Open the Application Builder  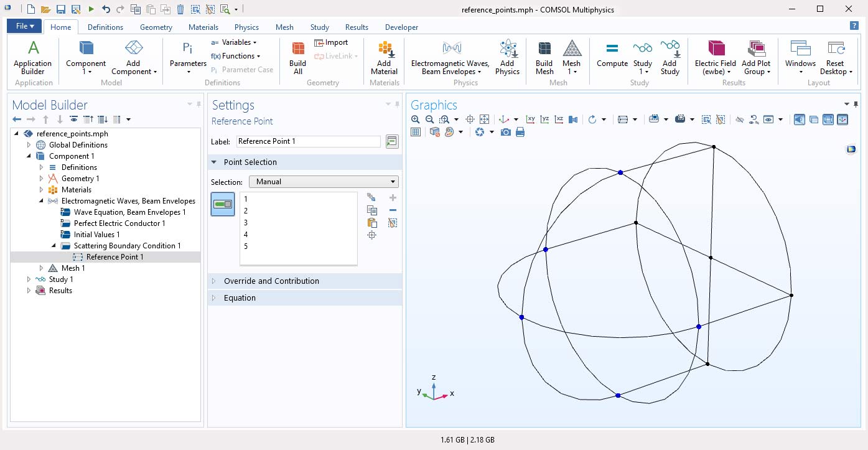click(x=33, y=57)
